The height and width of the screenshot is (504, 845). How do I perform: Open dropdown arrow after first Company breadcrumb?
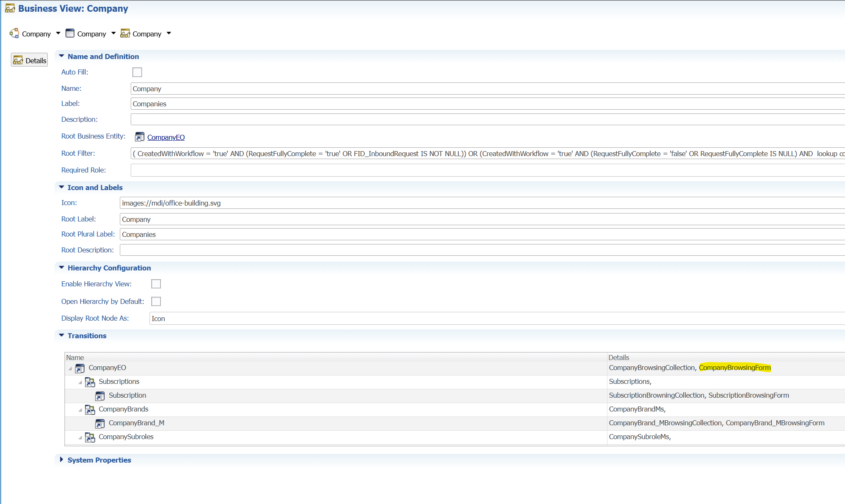point(58,33)
